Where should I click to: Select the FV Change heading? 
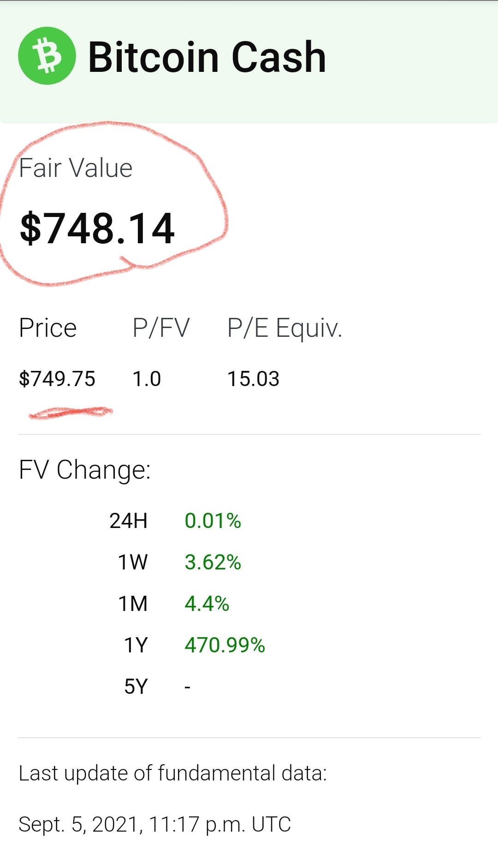click(85, 470)
